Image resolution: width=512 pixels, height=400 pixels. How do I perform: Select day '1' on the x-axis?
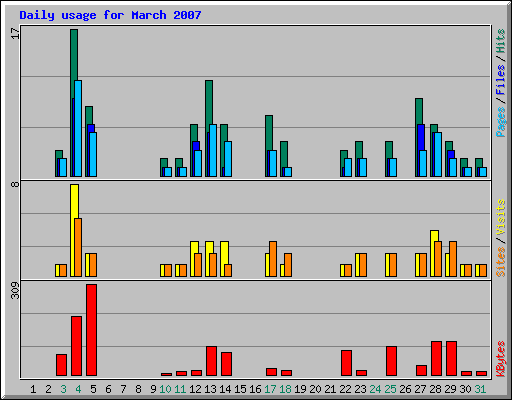(33, 389)
